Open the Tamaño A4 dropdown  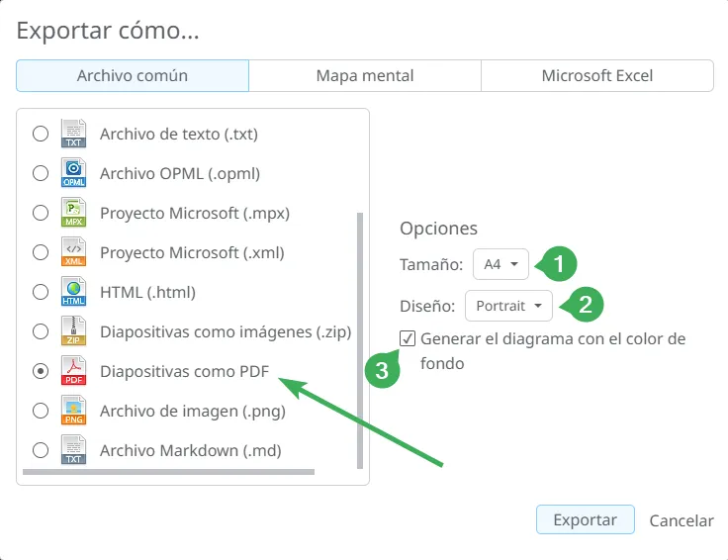pos(500,264)
